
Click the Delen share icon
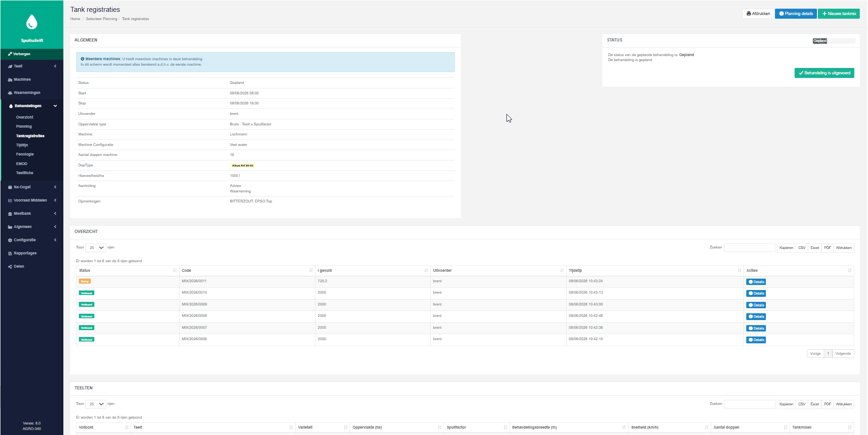coord(10,267)
